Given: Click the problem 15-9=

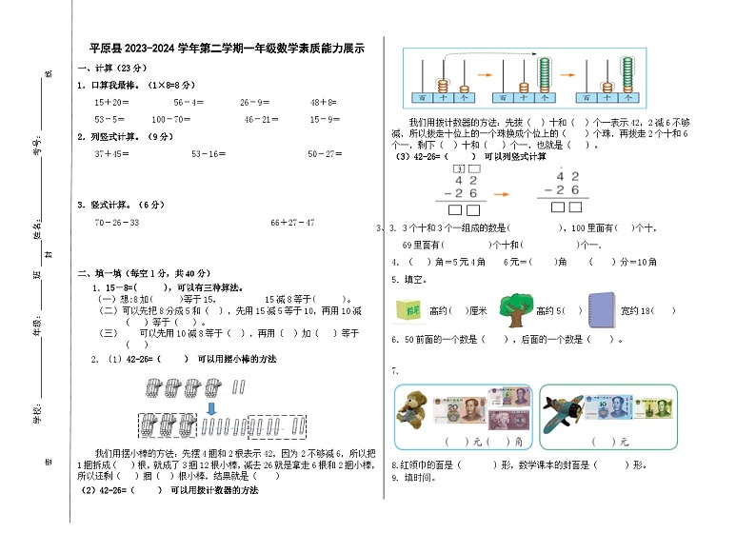Looking at the screenshot, I should click(x=325, y=119).
